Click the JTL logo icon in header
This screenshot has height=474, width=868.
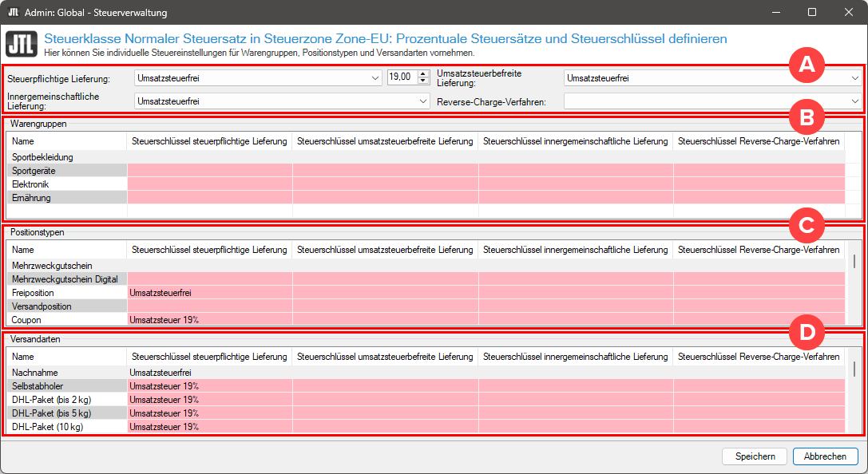22,44
